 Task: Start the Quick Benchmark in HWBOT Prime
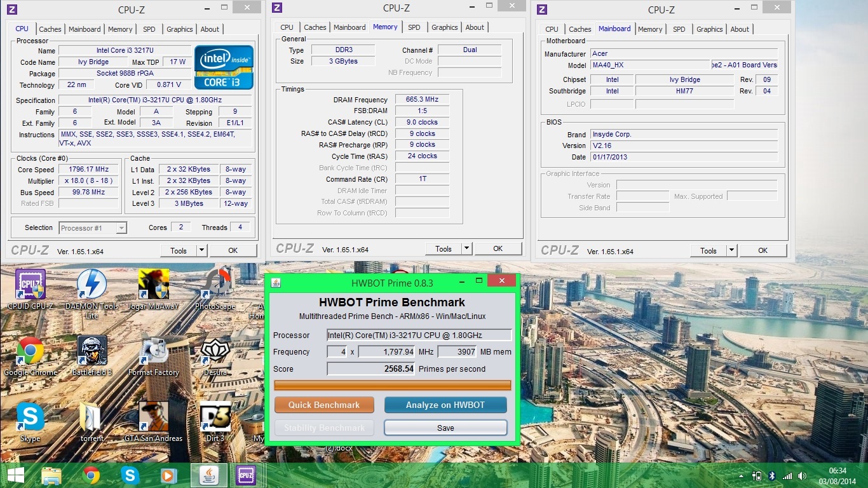(324, 405)
